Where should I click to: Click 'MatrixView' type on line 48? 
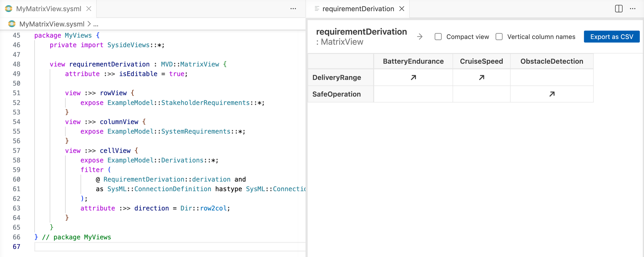point(200,64)
